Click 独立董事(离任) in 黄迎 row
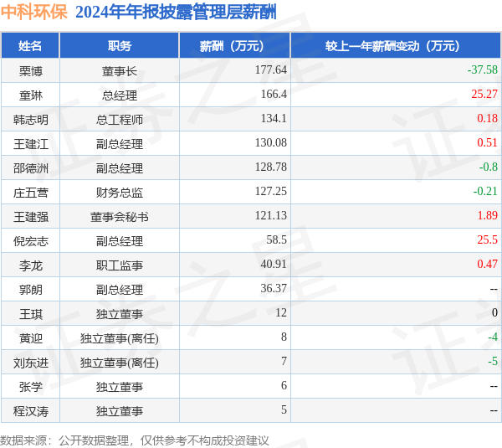 point(120,339)
